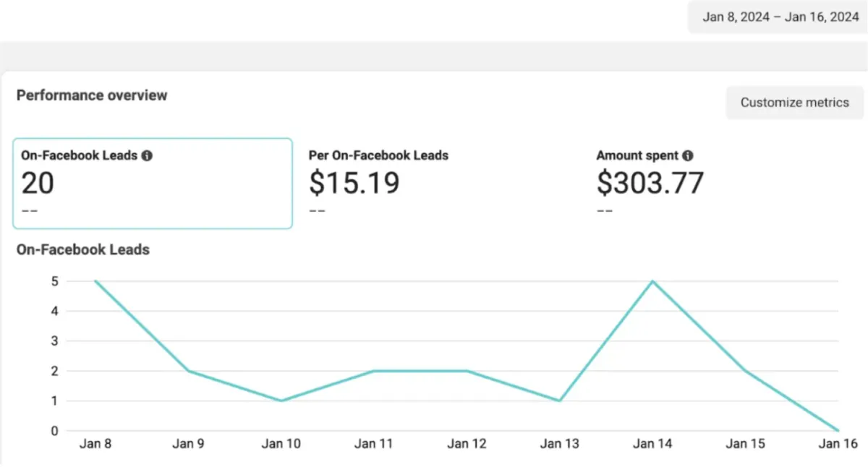Click the Performance overview heading

(x=92, y=95)
